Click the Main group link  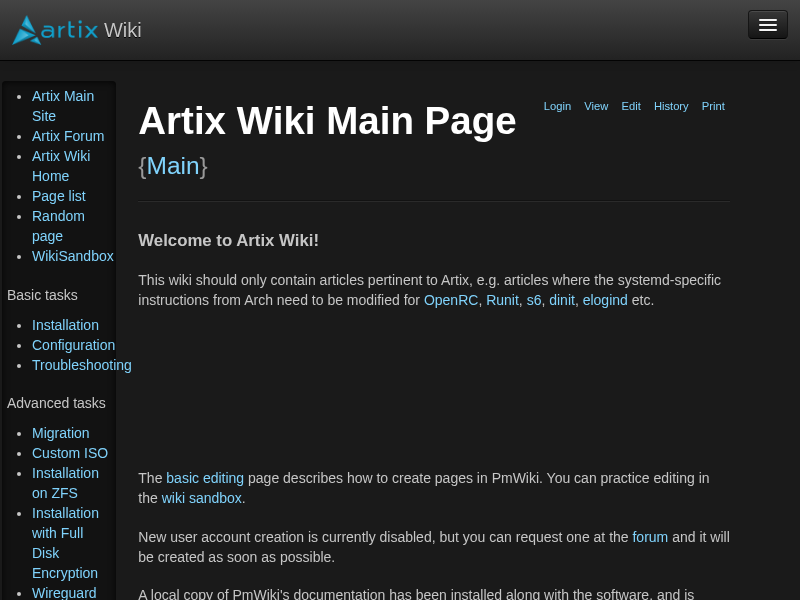173,166
